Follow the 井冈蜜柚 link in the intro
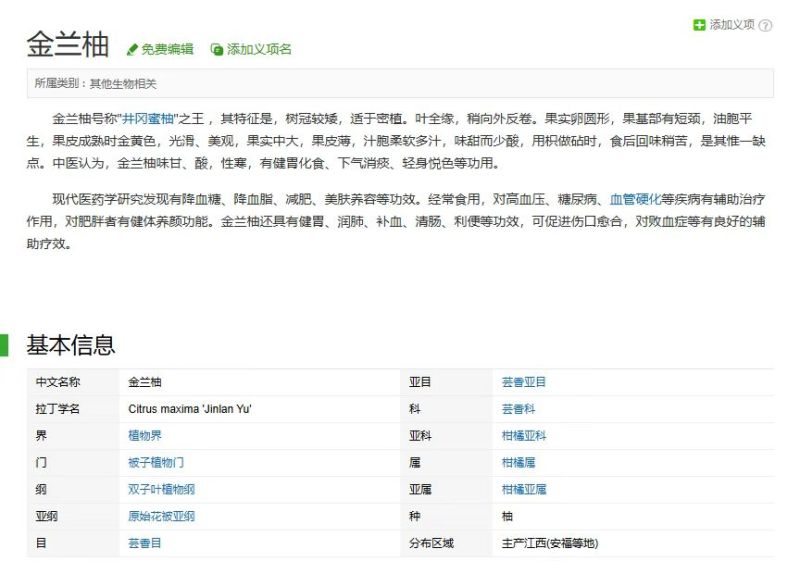800x574 pixels. point(148,119)
